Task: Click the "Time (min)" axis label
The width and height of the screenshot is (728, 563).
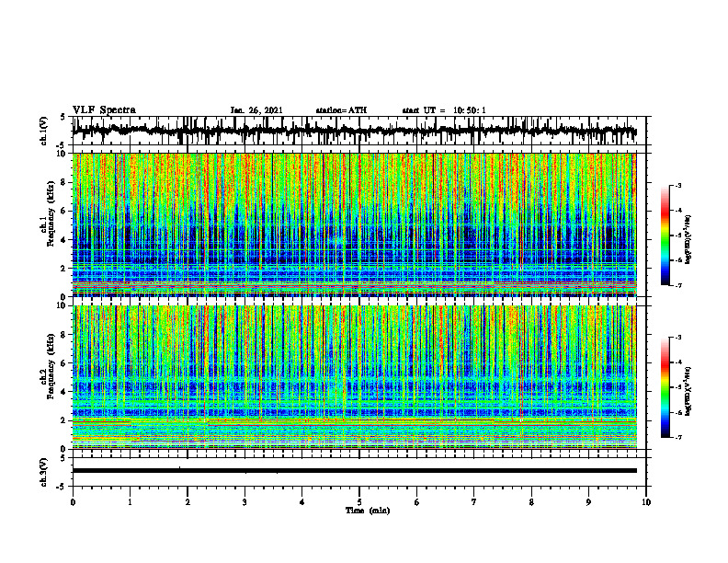Action: pyautogui.click(x=368, y=511)
